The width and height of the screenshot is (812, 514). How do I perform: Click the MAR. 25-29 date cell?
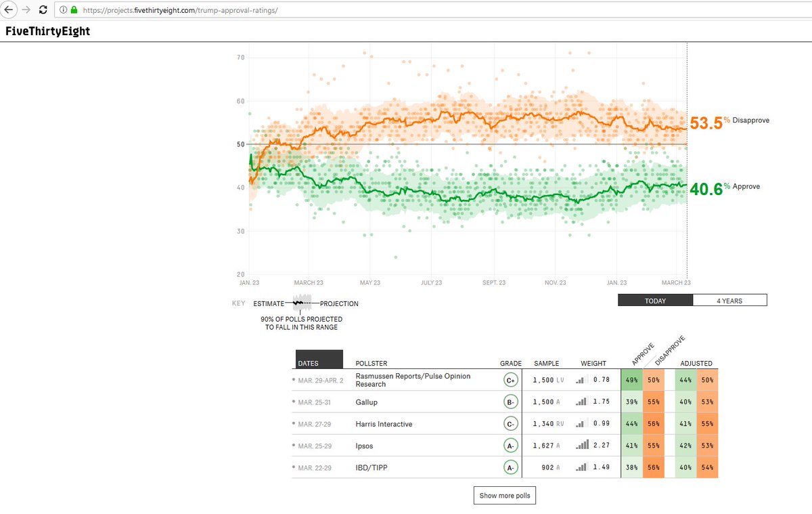coord(314,446)
